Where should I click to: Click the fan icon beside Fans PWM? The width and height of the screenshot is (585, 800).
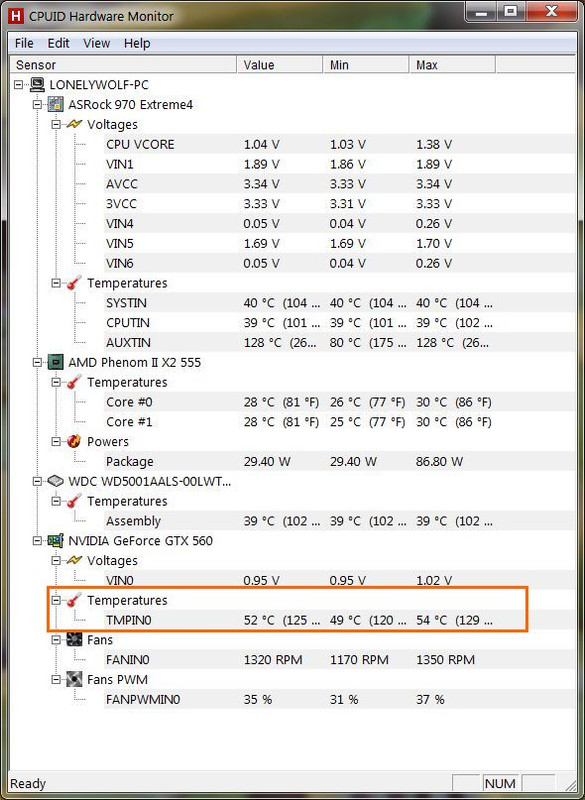pos(74,680)
